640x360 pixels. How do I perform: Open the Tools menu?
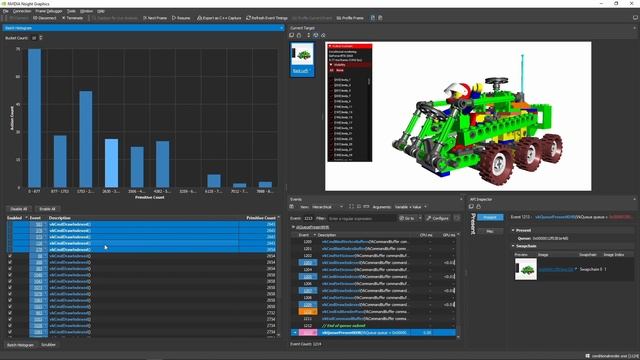(x=71, y=11)
